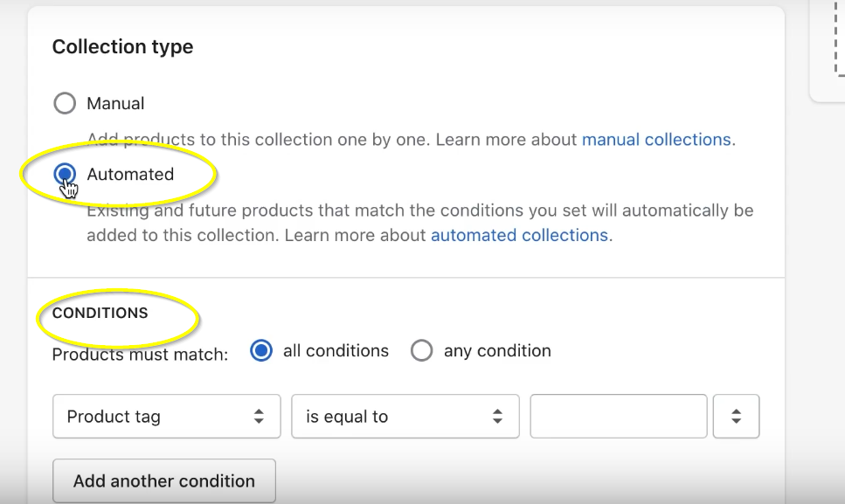Choose the "any condition" match option
The width and height of the screenshot is (845, 504).
tap(422, 351)
